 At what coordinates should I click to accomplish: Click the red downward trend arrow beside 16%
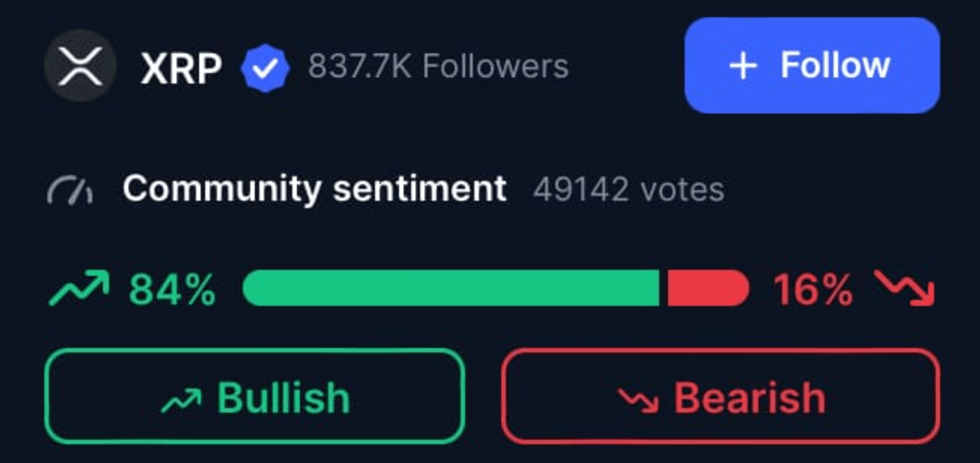point(904,289)
